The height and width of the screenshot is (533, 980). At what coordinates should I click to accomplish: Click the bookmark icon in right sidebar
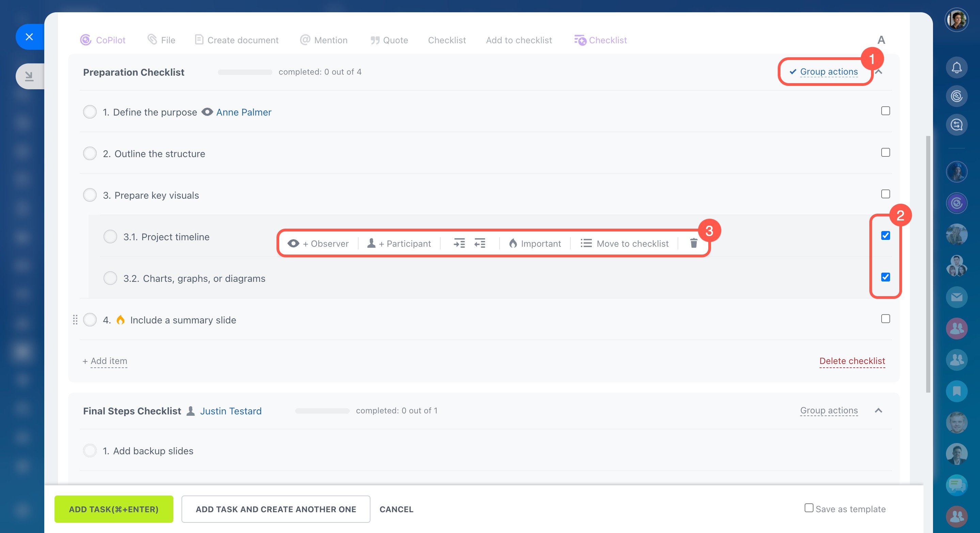pos(956,391)
